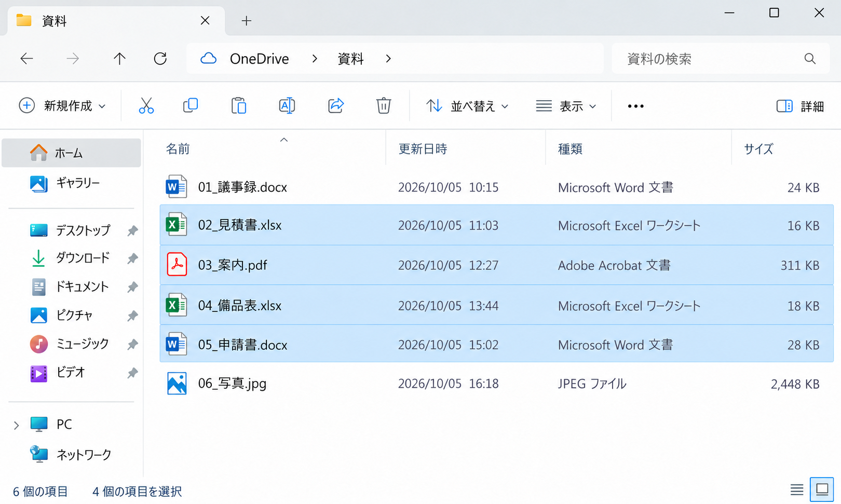Select the file 05_申請書.docx
The image size is (841, 504).
497,344
